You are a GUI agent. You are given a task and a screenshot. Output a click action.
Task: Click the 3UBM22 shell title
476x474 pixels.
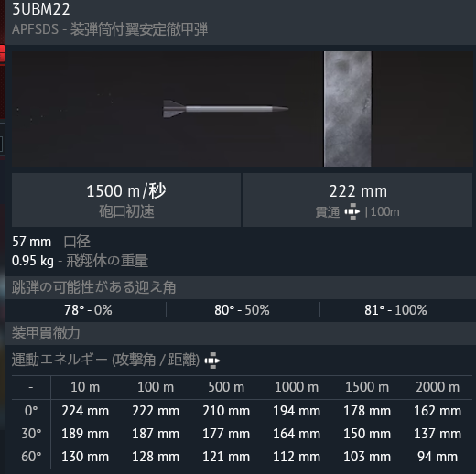(41, 9)
